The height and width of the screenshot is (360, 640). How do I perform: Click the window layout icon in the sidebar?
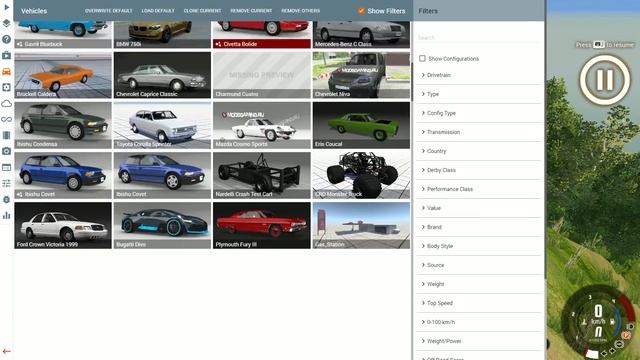pos(7,167)
